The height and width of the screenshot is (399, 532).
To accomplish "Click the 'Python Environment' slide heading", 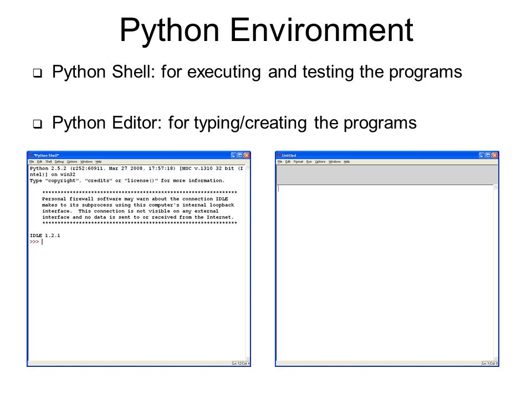I will (x=267, y=30).
